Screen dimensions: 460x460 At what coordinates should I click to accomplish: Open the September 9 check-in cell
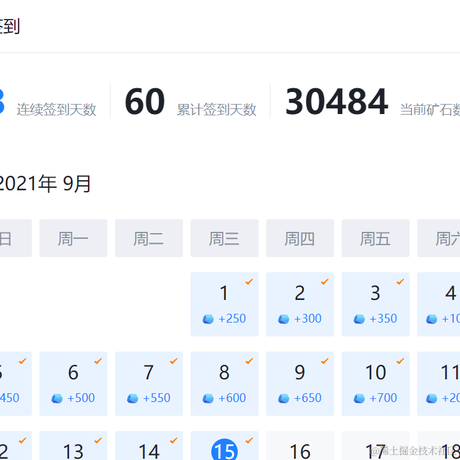300,384
